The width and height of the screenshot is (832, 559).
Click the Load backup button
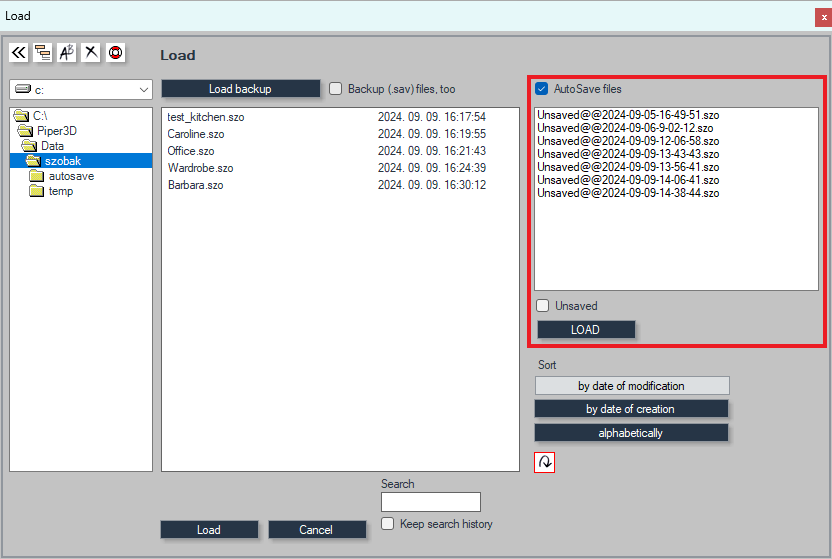coord(240,89)
